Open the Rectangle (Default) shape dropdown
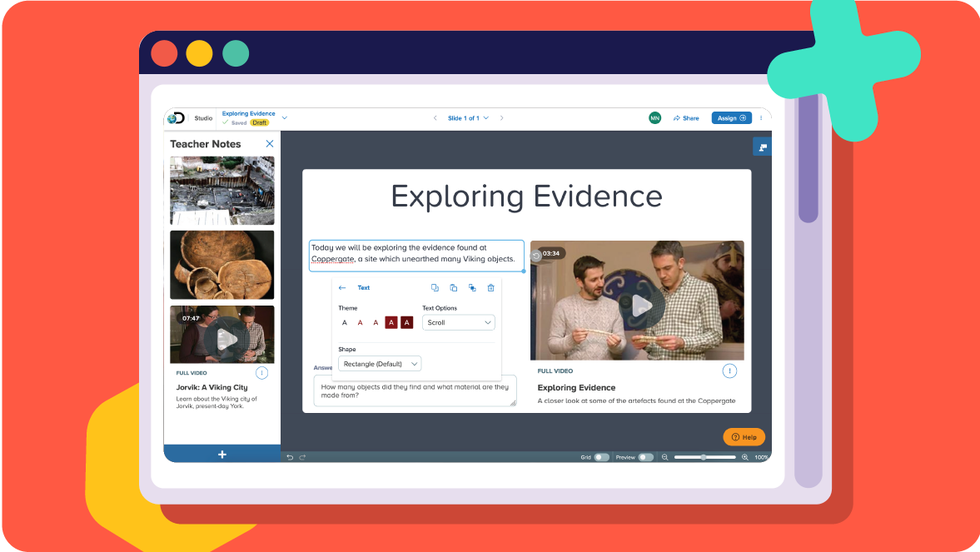The width and height of the screenshot is (980, 552). (x=379, y=363)
